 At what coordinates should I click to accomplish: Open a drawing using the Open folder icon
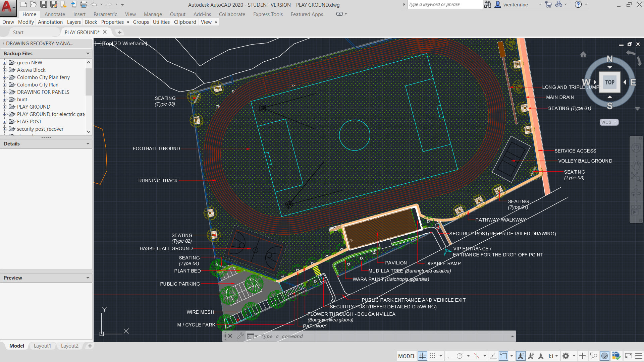pos(33,4)
